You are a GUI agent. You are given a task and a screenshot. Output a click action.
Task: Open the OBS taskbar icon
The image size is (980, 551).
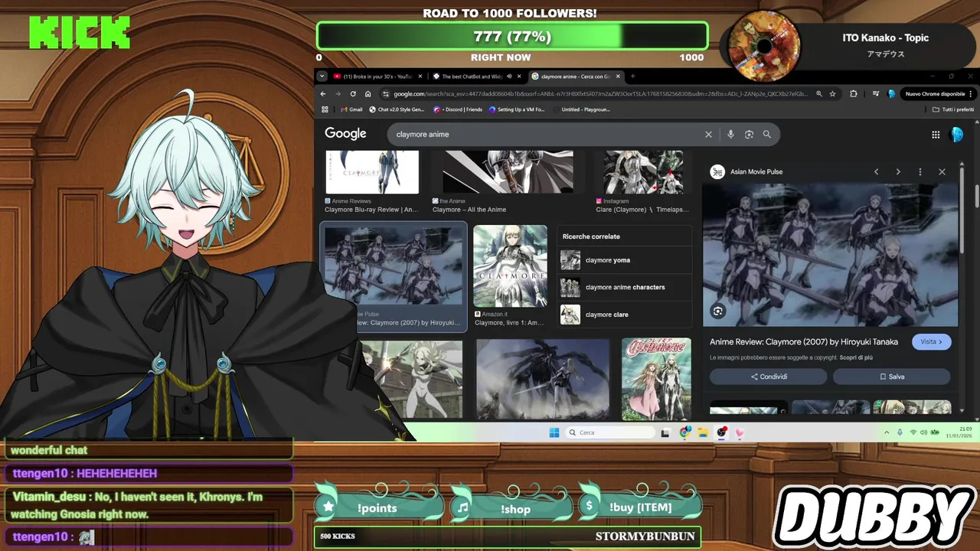[721, 432]
